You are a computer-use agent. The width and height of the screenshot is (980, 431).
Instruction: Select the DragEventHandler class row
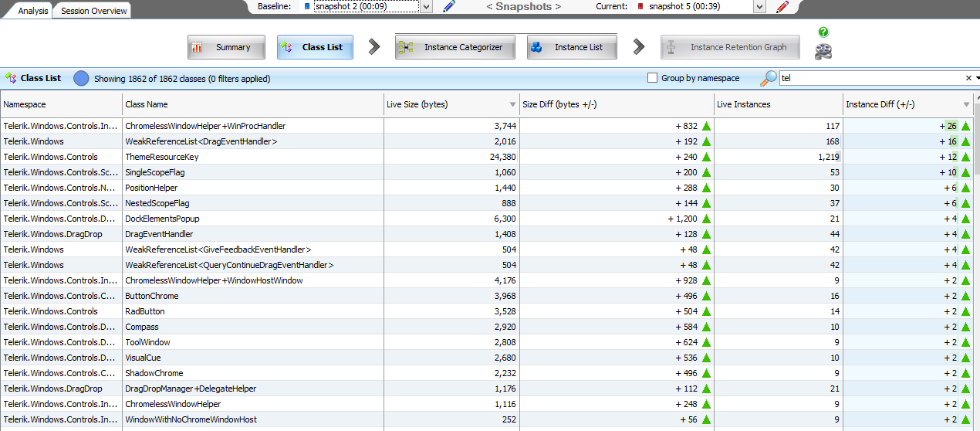(486, 234)
